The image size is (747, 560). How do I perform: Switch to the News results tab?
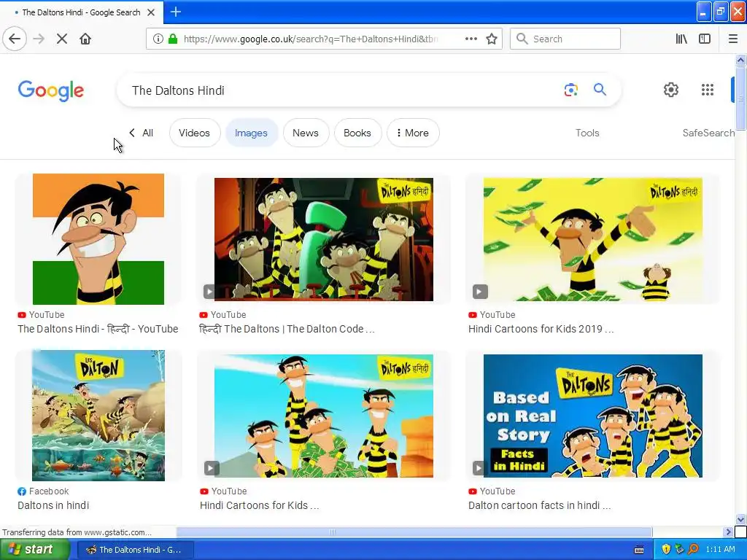(306, 133)
